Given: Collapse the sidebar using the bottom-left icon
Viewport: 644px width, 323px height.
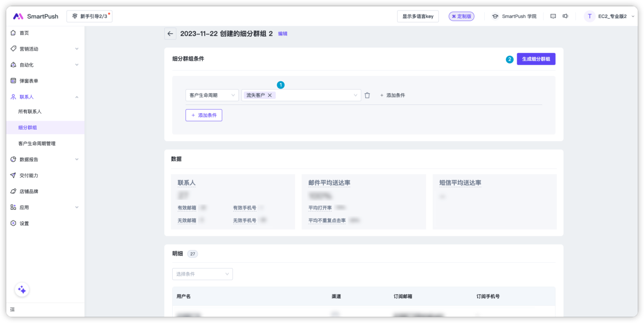Looking at the screenshot, I should [12, 309].
